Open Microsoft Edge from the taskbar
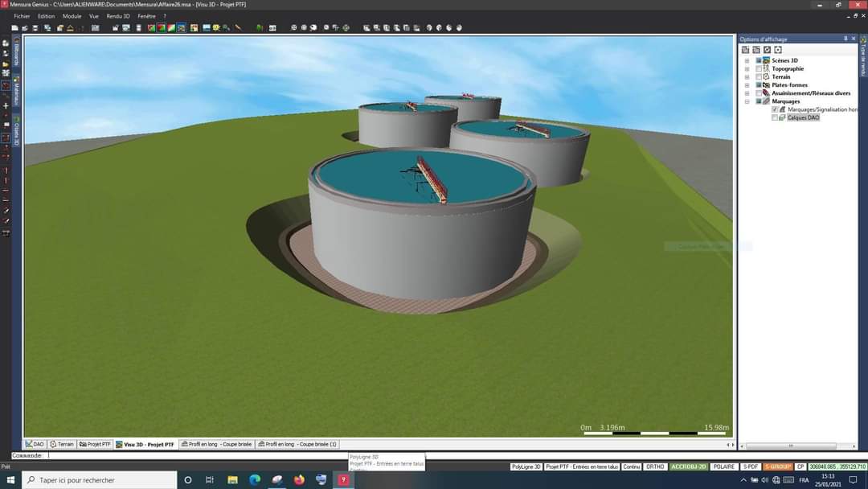The image size is (868, 489). (x=255, y=479)
